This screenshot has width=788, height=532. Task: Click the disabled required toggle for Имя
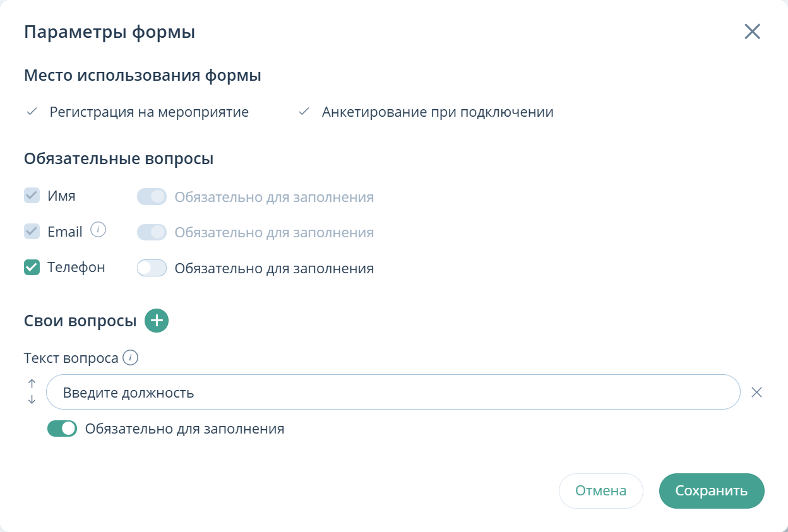click(x=152, y=196)
